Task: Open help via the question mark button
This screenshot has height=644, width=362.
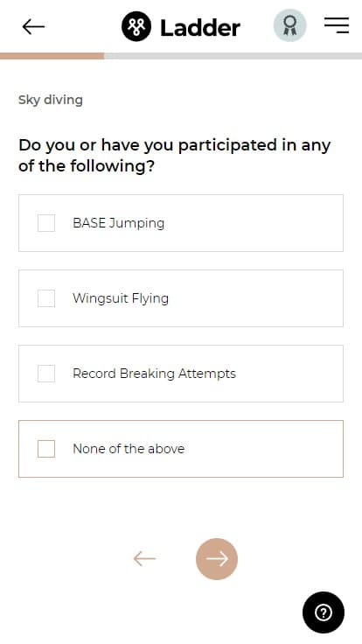Action: click(x=324, y=612)
